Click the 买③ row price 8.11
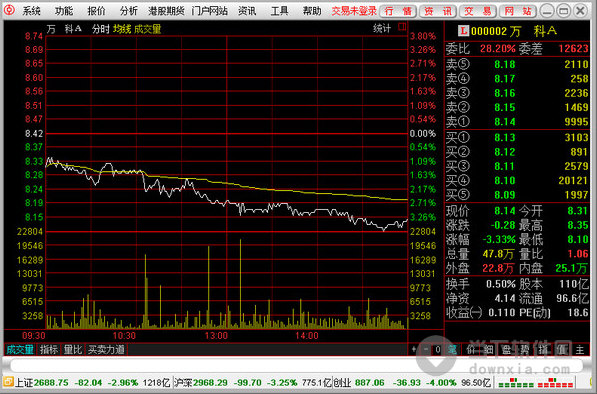This screenshot has height=394, width=597. (x=505, y=166)
